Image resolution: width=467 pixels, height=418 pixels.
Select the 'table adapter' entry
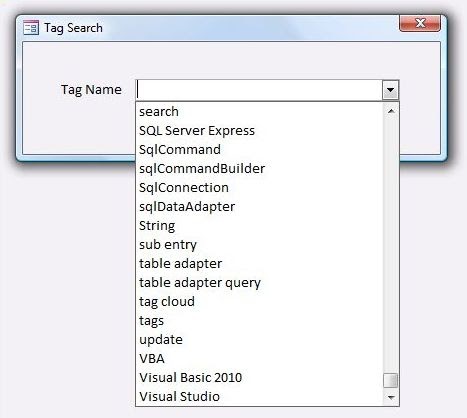coord(260,264)
